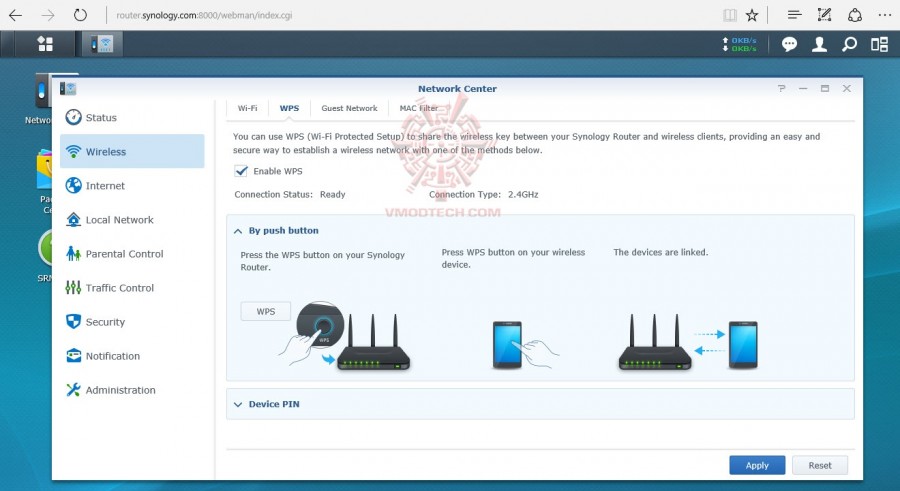Click the router WPS button illustration
900x491 pixels.
344,336
